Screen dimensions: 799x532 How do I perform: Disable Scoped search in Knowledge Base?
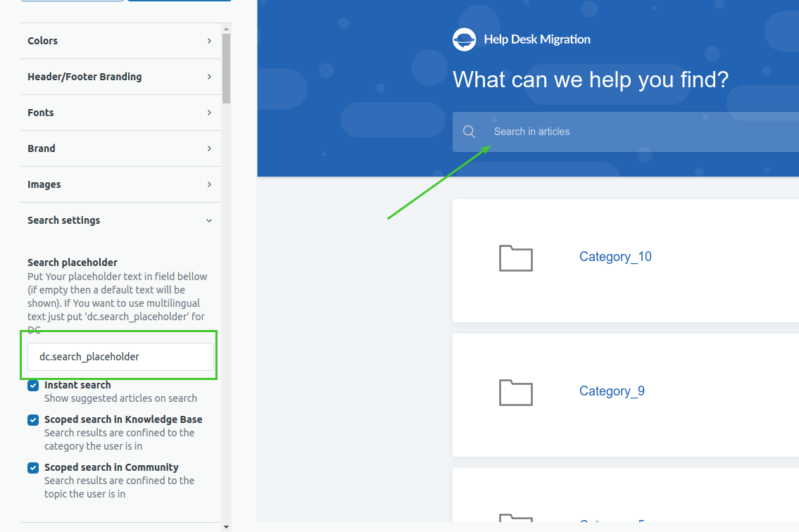pyautogui.click(x=33, y=420)
